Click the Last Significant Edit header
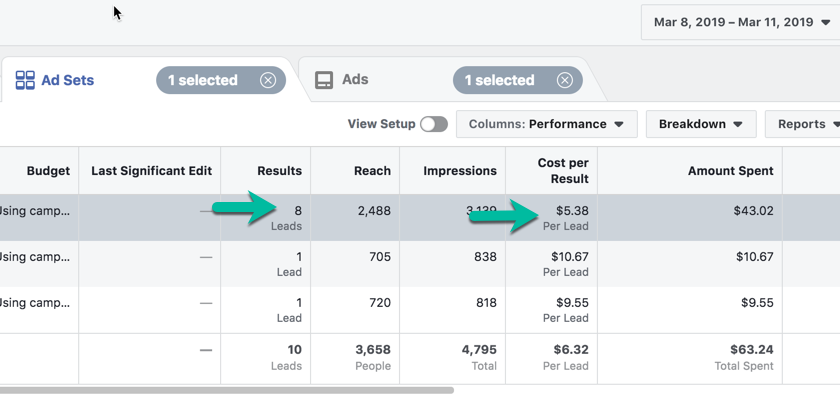The height and width of the screenshot is (397, 840). coord(150,171)
